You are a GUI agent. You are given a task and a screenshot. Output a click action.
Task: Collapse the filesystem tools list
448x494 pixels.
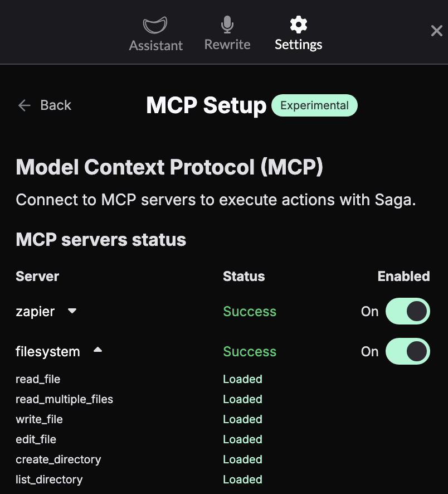point(98,350)
